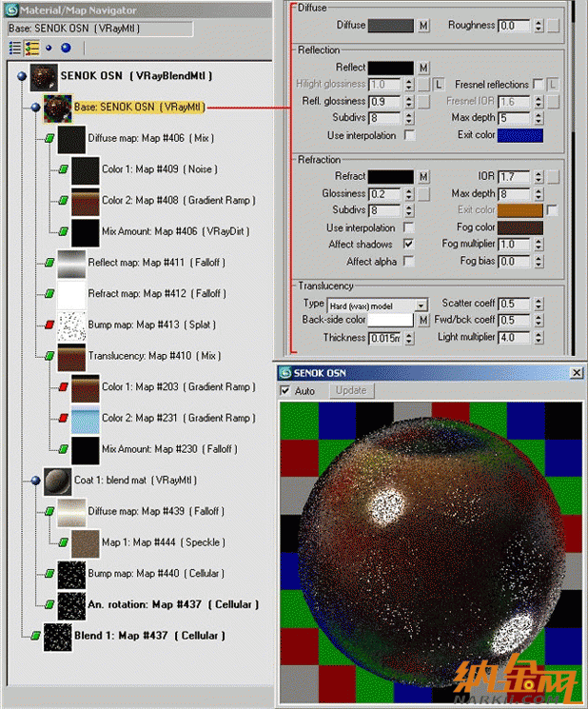Image resolution: width=588 pixels, height=709 pixels.
Task: Adjust Roughness spinner arrows
Action: click(538, 26)
